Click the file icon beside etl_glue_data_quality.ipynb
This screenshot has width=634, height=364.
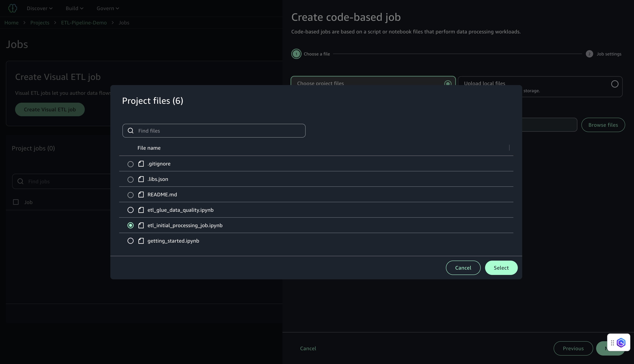coord(141,210)
